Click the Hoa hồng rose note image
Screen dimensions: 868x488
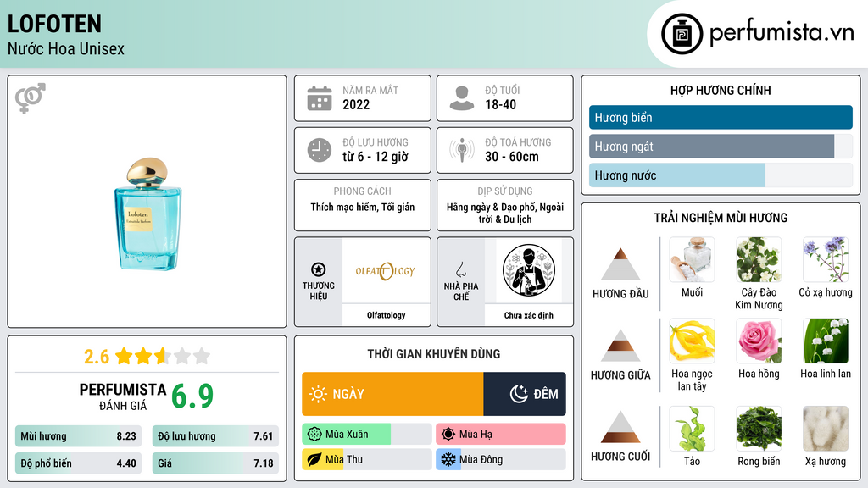coord(759,341)
